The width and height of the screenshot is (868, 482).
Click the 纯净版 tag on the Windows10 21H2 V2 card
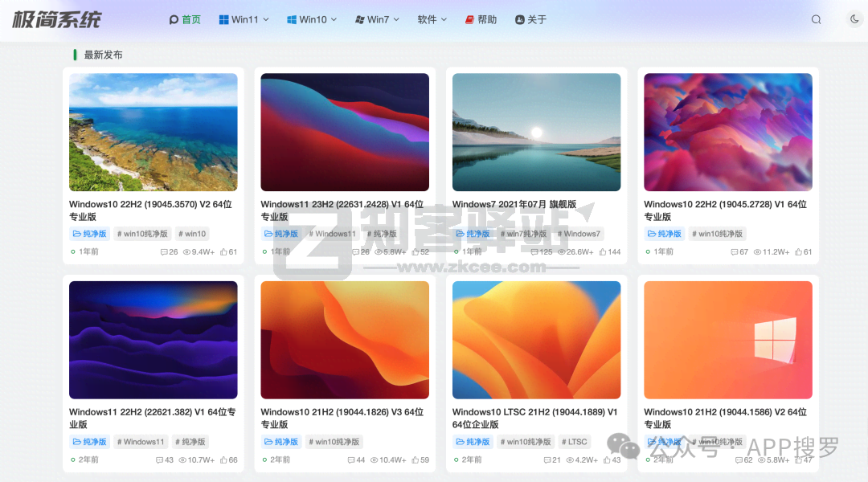point(665,441)
